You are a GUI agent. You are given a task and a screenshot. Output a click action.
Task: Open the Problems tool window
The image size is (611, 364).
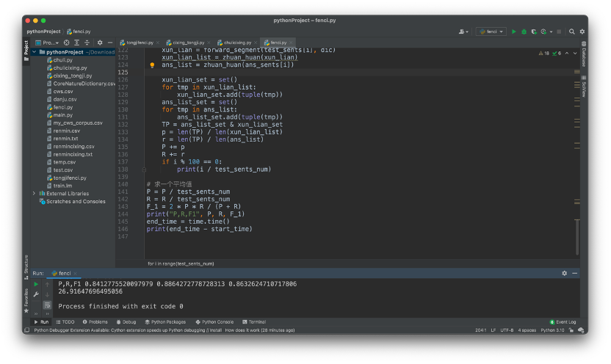pyautogui.click(x=95, y=322)
